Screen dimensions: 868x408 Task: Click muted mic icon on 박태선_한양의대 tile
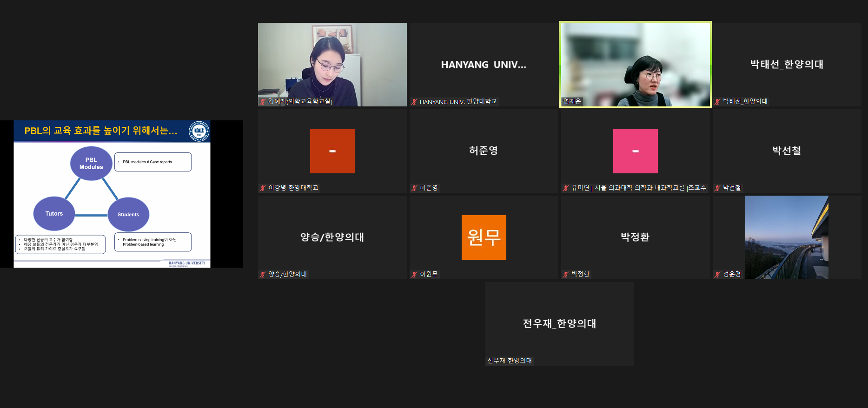tap(718, 101)
